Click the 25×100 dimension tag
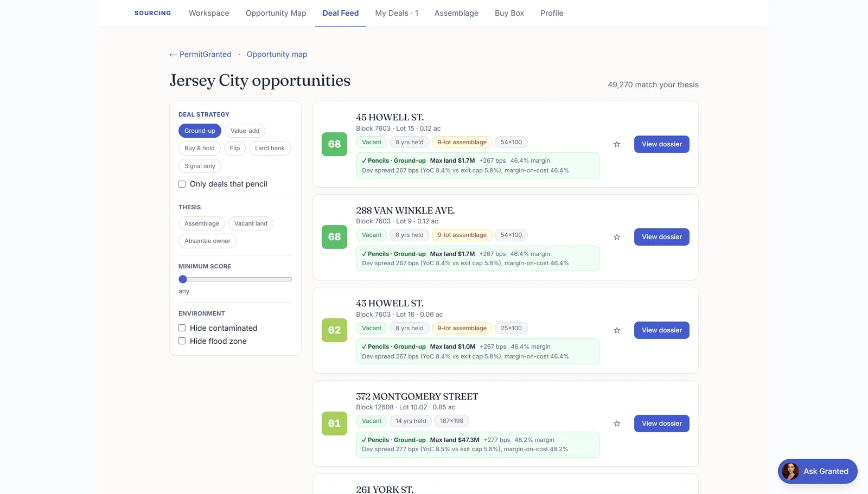The height and width of the screenshot is (494, 868). point(511,329)
